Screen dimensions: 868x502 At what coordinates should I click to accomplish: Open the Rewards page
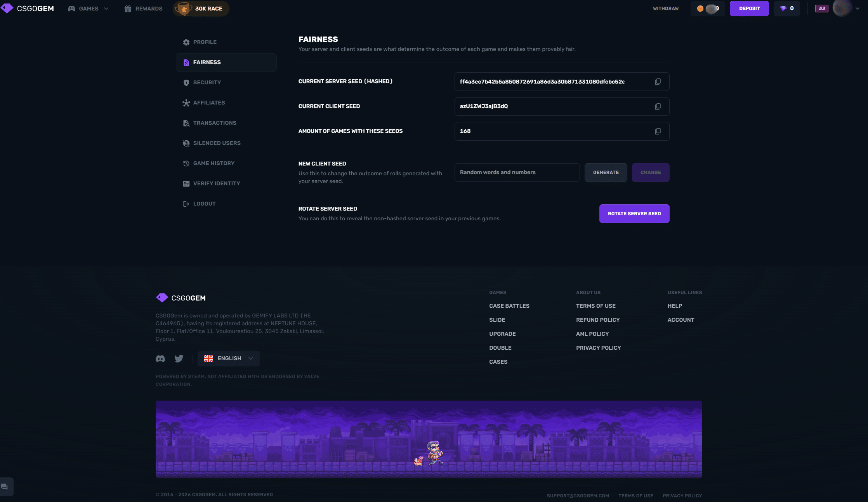(x=143, y=9)
